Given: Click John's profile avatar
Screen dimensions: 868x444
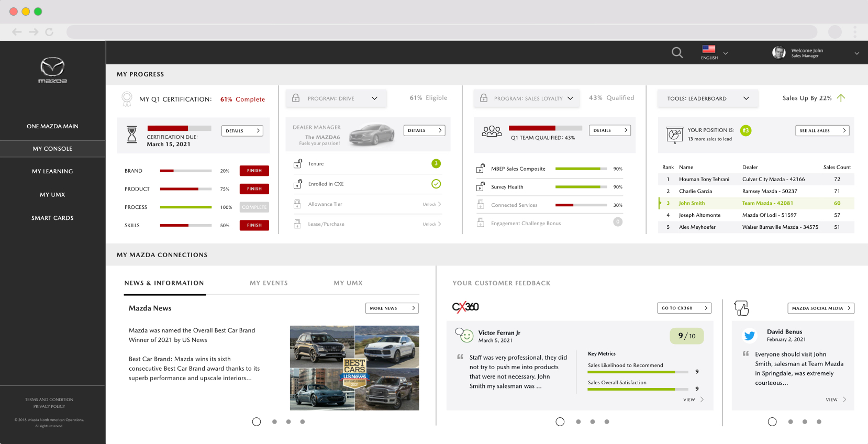Looking at the screenshot, I should point(779,52).
